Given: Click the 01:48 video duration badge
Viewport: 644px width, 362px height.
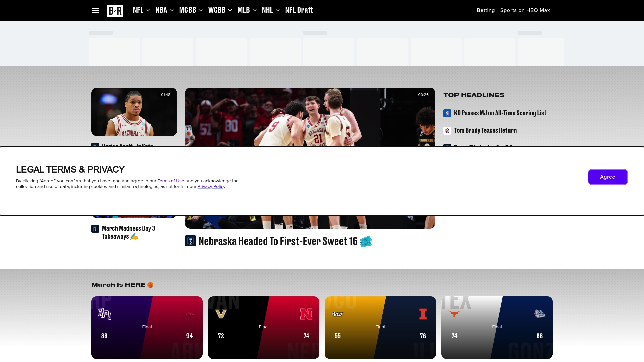Looking at the screenshot, I should coord(166,95).
